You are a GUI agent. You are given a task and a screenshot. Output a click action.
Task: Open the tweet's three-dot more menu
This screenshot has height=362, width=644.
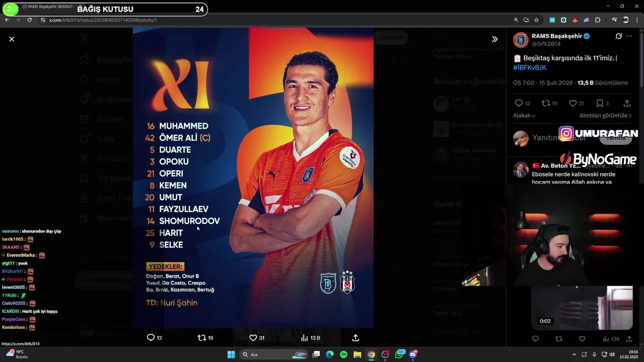point(629,36)
